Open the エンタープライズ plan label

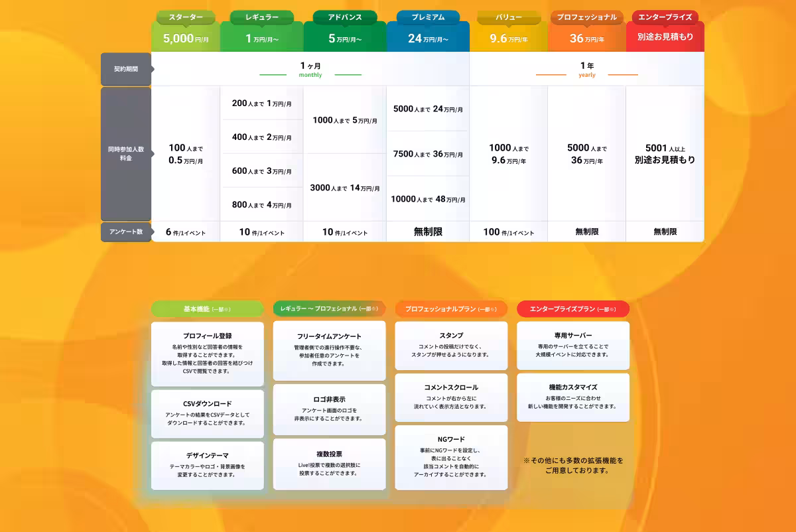pyautogui.click(x=665, y=17)
